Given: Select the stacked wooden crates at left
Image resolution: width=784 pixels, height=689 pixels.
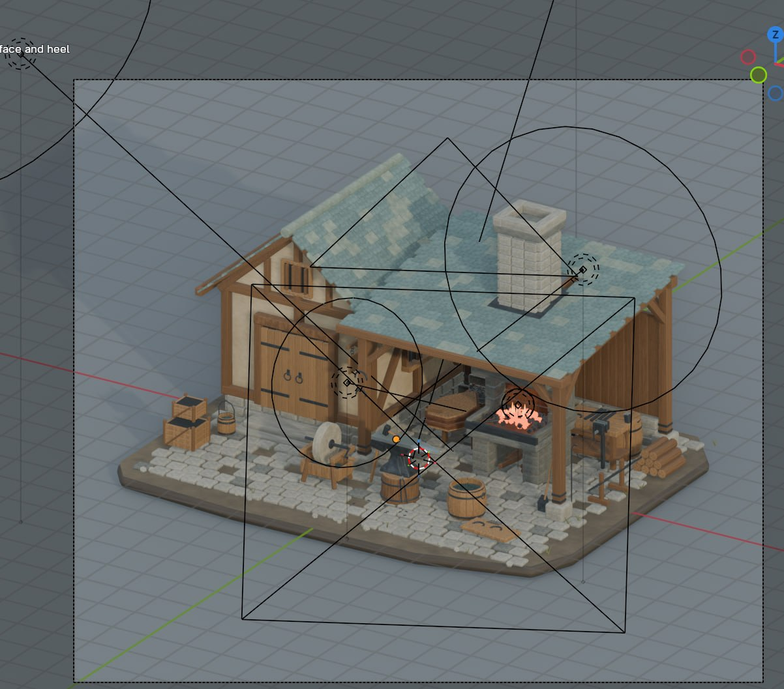Looking at the screenshot, I should pos(186,423).
